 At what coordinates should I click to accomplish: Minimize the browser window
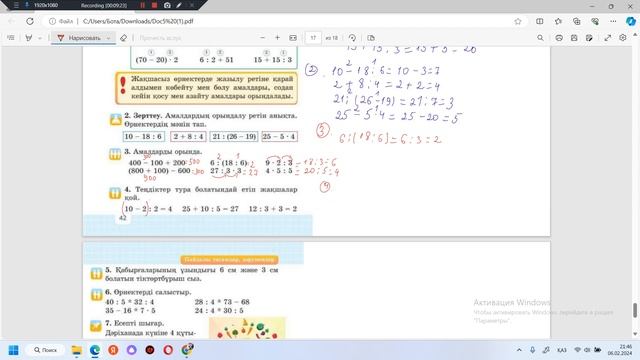pyautogui.click(x=592, y=6)
